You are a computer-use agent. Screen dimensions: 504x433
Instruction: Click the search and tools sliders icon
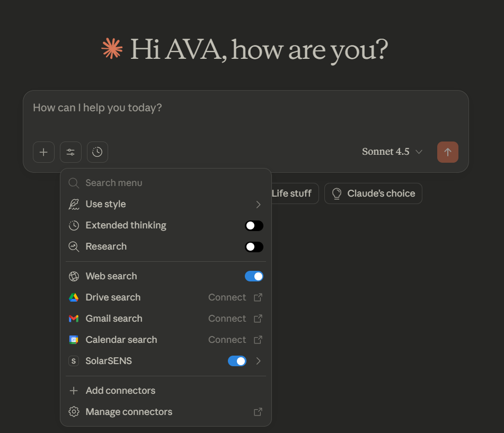[70, 152]
